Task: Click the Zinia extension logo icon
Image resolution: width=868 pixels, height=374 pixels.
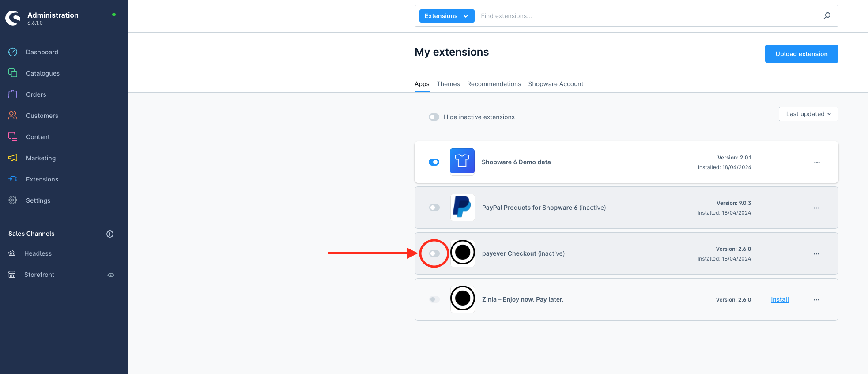Action: click(x=462, y=299)
